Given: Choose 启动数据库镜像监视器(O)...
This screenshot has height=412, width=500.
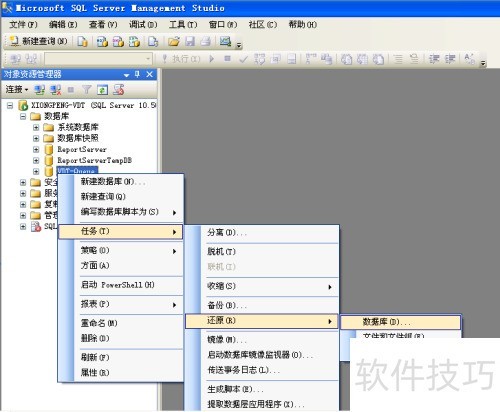Looking at the screenshot, I should (x=262, y=355).
